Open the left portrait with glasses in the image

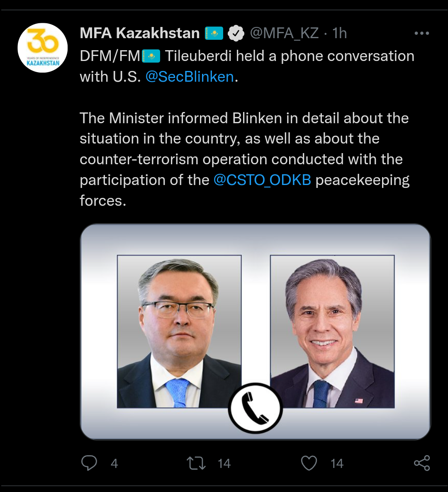[179, 331]
